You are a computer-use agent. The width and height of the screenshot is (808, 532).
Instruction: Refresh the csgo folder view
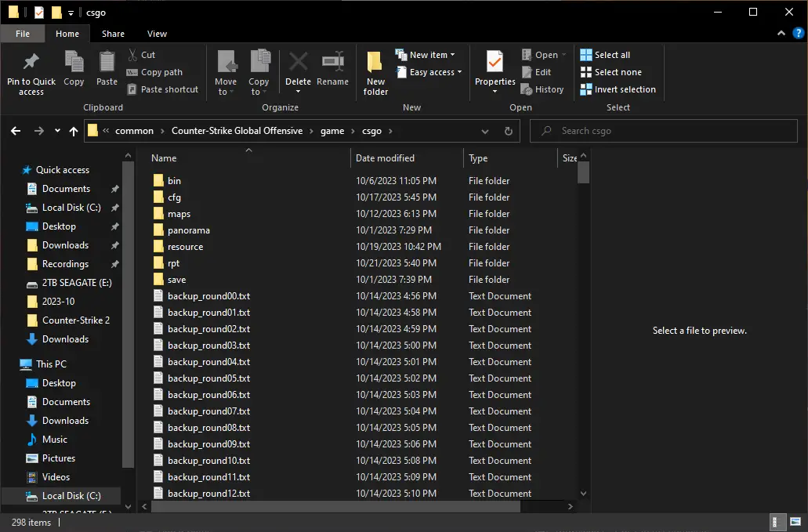point(508,131)
